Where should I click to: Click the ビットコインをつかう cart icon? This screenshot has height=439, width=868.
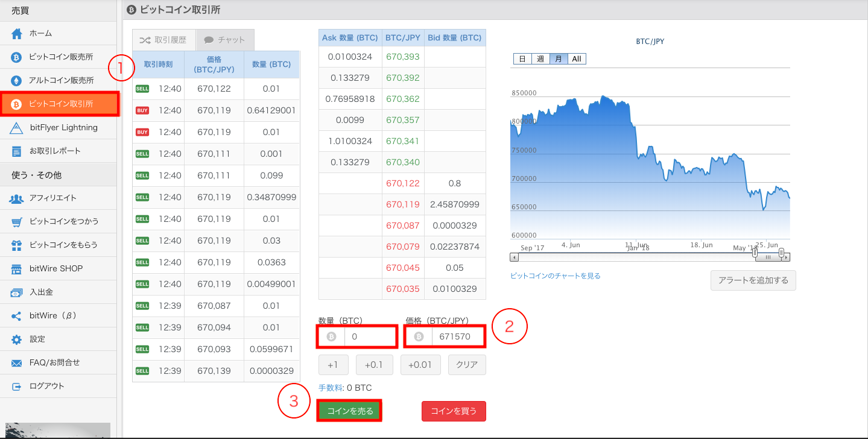tap(17, 221)
